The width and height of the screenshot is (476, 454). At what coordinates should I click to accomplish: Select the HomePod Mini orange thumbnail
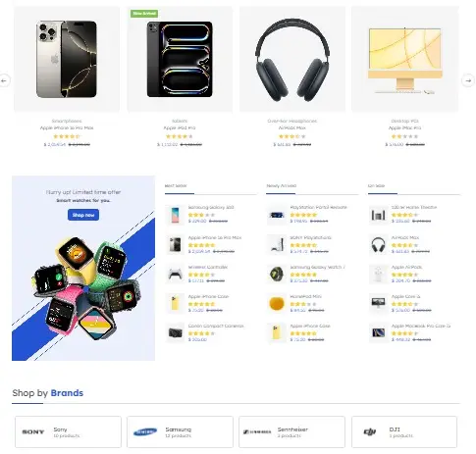pos(277,303)
